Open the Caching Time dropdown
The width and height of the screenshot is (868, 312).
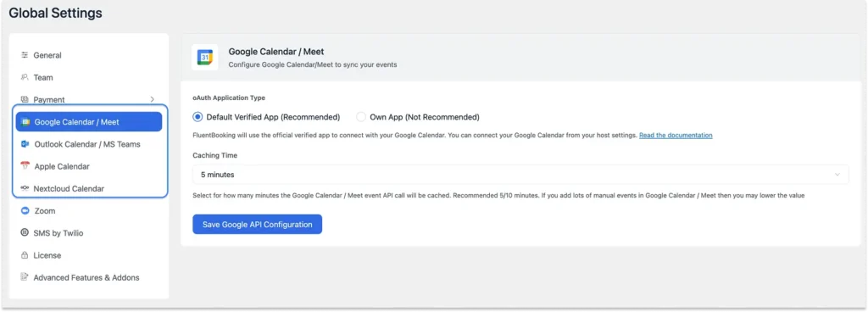(520, 175)
